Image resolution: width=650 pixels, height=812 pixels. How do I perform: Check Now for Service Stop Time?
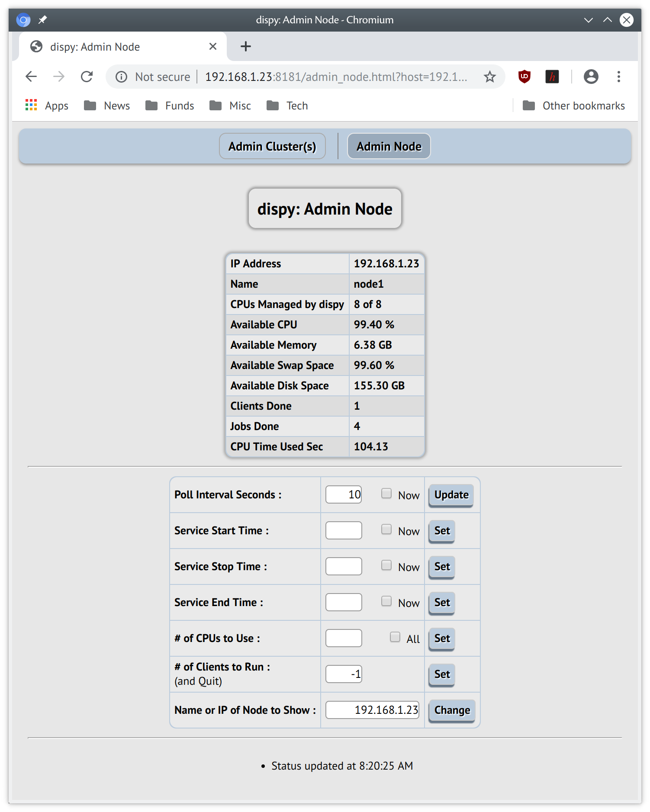pos(386,565)
